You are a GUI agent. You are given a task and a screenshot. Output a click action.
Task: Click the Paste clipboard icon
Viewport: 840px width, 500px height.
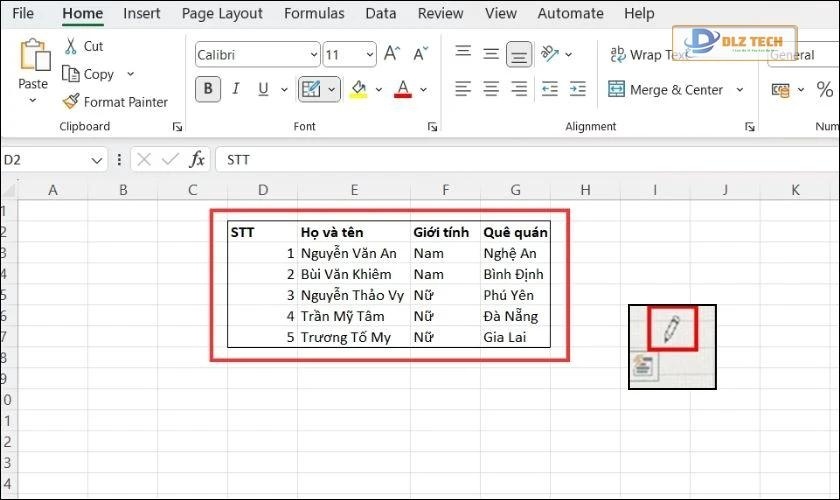coord(34,55)
